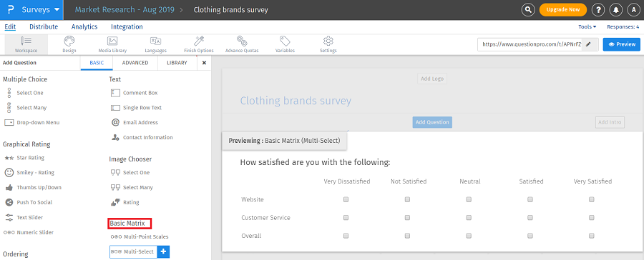Click the Add Intro button
The width and height of the screenshot is (644, 260).
point(610,122)
